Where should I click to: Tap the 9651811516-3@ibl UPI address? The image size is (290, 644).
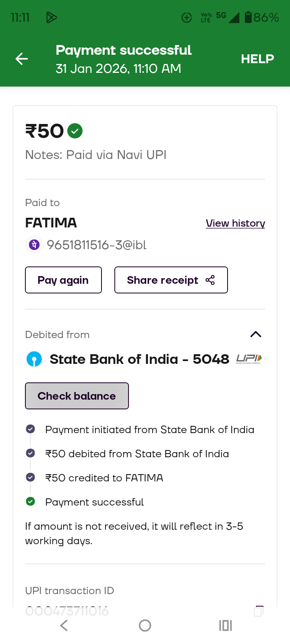coord(97,245)
